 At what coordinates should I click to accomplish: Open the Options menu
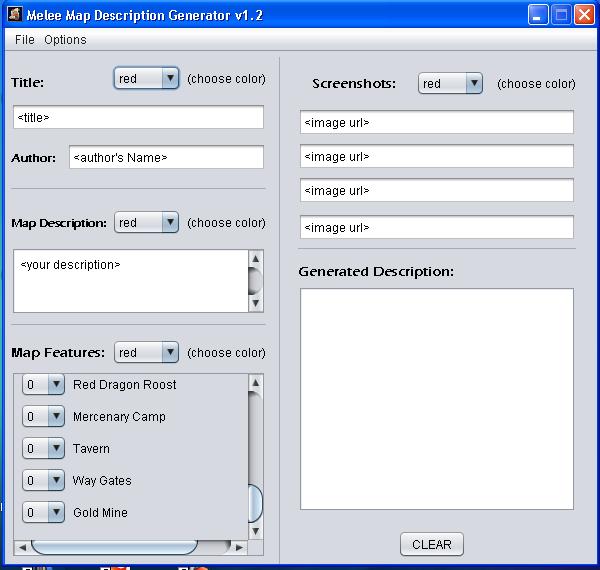[65, 39]
